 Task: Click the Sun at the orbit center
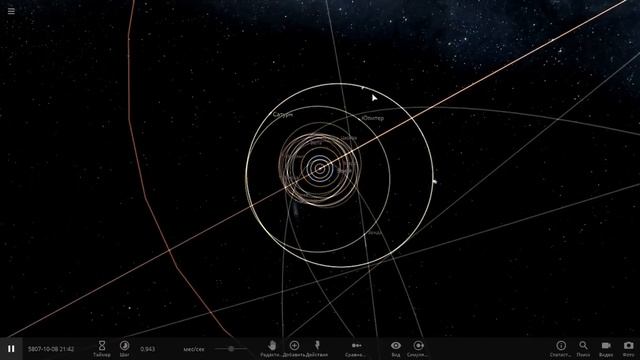click(x=320, y=168)
